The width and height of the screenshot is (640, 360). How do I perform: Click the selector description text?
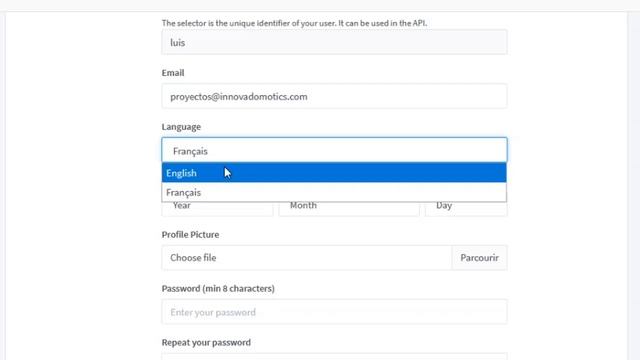tap(294, 23)
